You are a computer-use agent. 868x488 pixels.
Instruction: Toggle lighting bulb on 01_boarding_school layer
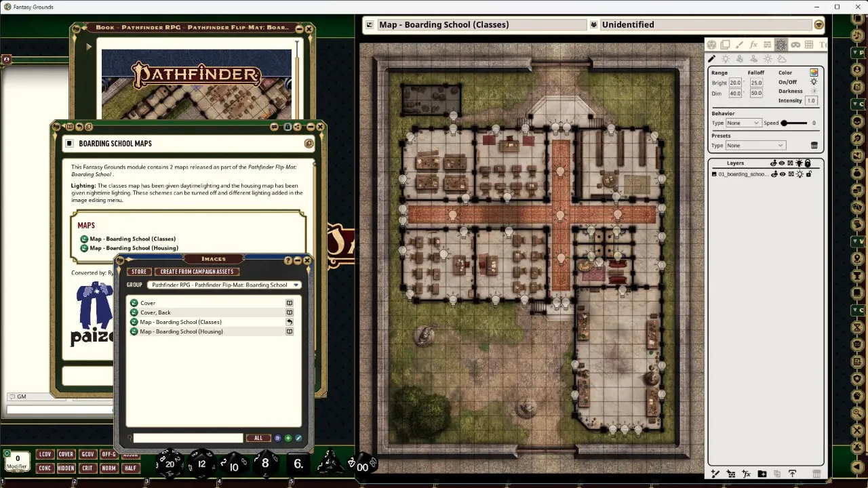tap(800, 174)
